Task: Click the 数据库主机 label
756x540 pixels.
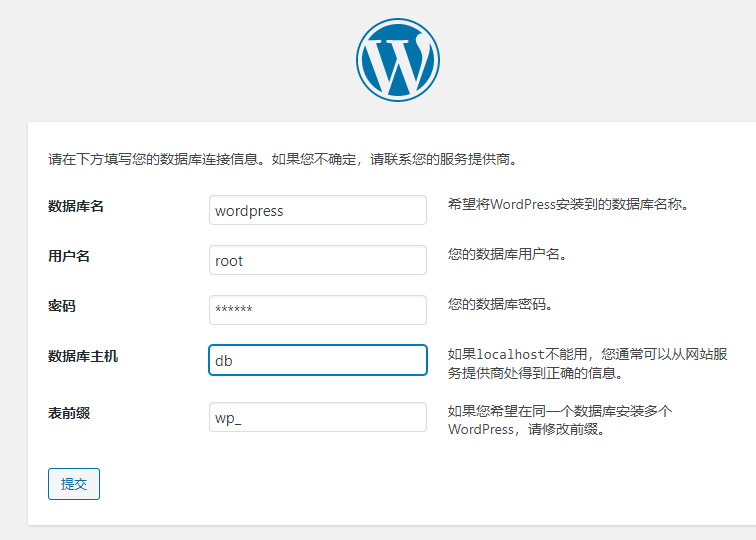Action: 83,356
